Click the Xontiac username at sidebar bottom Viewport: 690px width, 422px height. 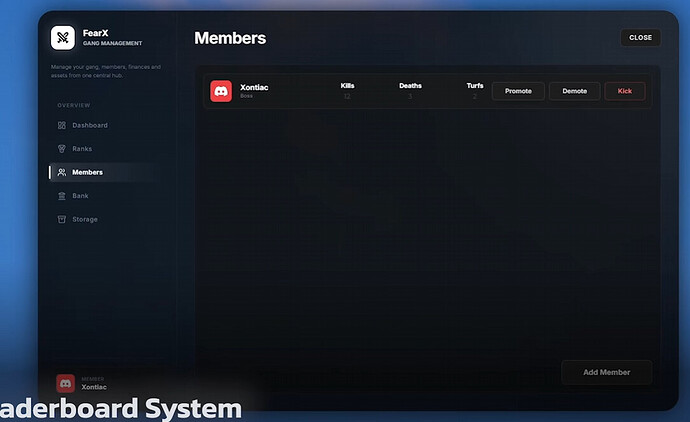(94, 386)
